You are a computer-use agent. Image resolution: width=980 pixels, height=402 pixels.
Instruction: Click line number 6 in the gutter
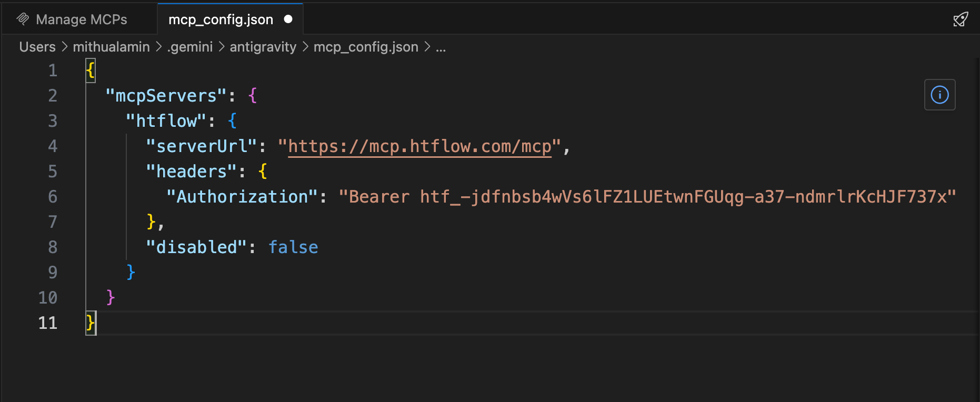[x=53, y=197]
